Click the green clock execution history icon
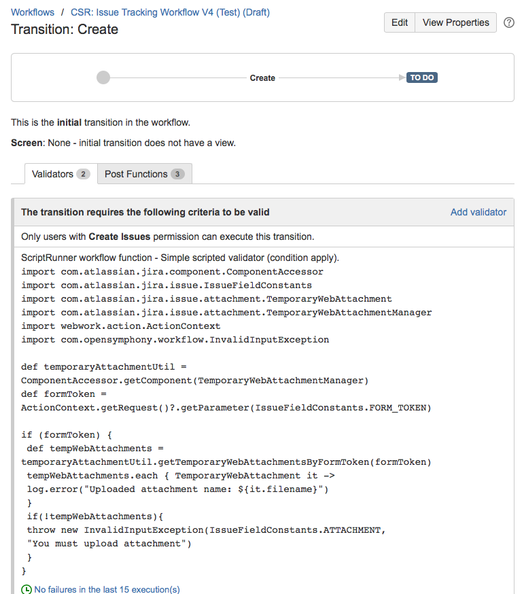The height and width of the screenshot is (594, 522). [26, 589]
